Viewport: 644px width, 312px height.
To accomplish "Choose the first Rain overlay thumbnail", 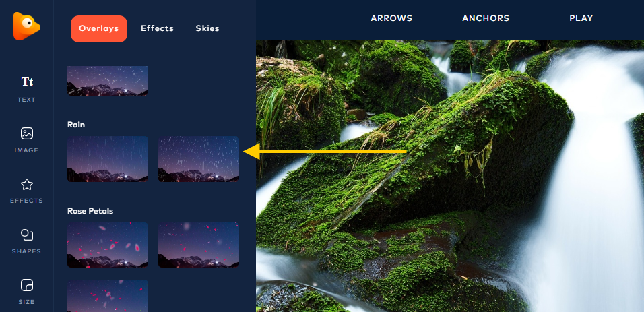I will click(x=108, y=159).
